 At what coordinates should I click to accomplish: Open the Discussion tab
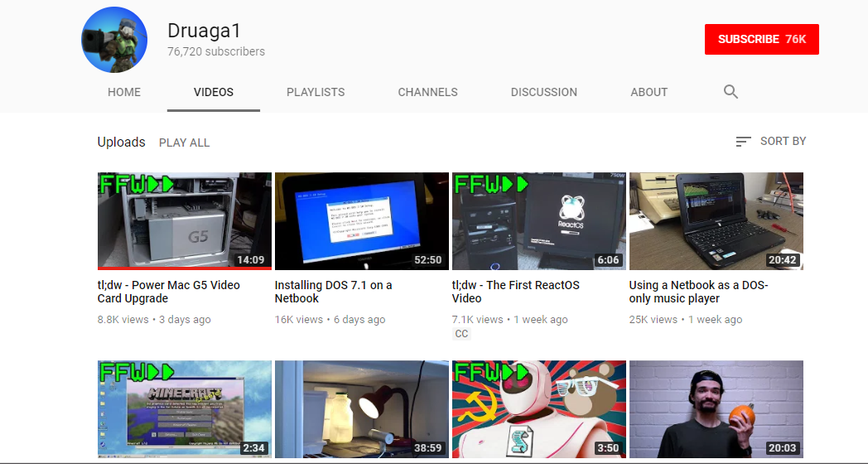pyautogui.click(x=543, y=93)
